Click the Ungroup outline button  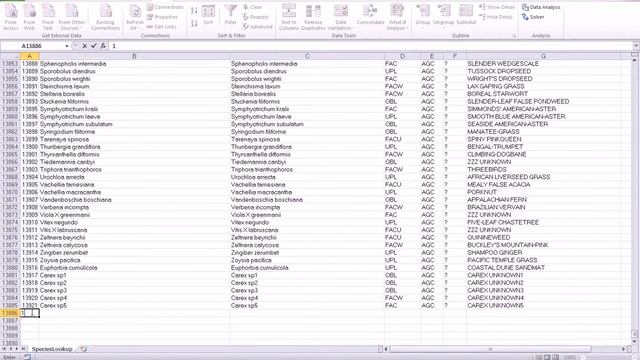click(x=444, y=16)
